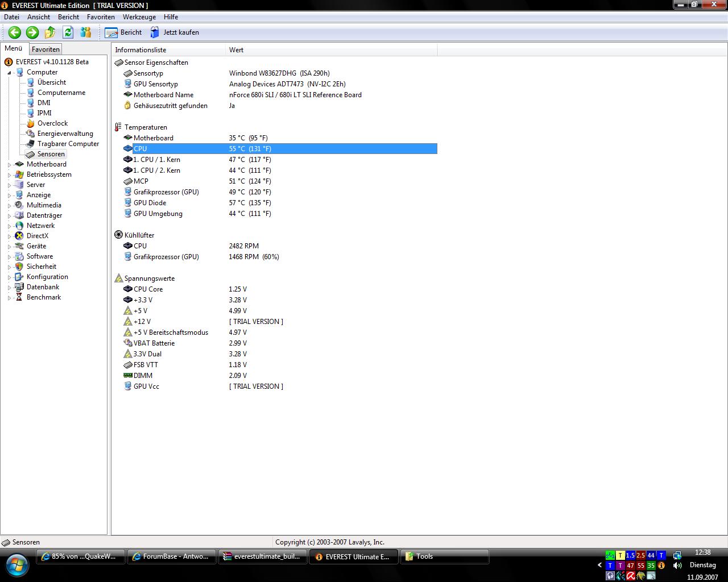
Task: Collapse the Computer tree node
Action: coord(9,73)
